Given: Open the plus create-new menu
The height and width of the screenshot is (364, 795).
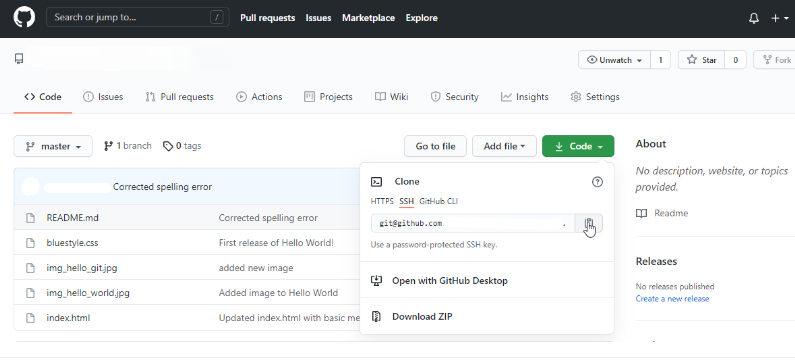Looking at the screenshot, I should point(780,18).
